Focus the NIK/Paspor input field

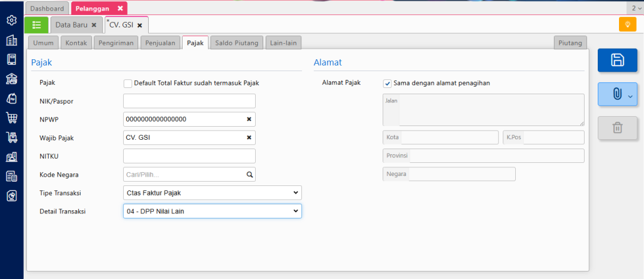coord(189,101)
